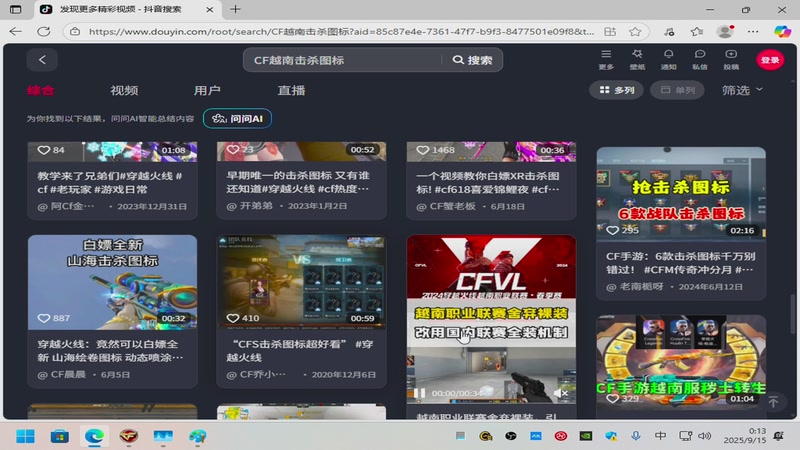Click the 搜索 search button
Screen dimensions: 800x450
click(472, 60)
